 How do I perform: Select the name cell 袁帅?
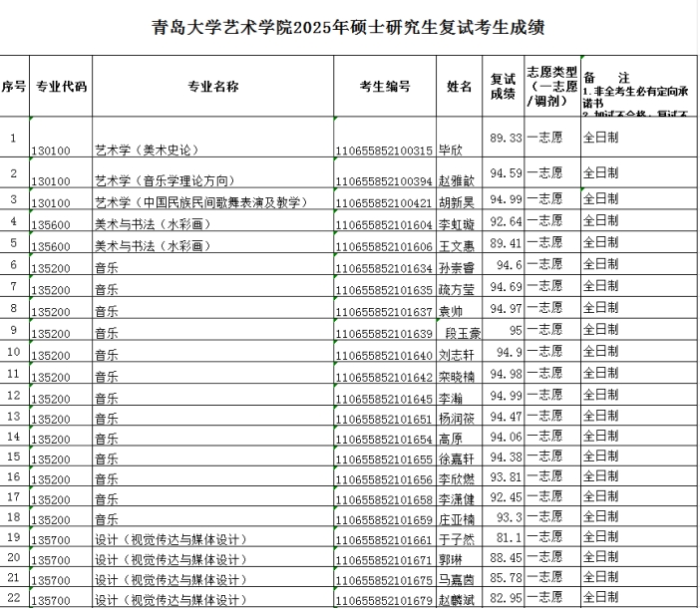tap(452, 312)
